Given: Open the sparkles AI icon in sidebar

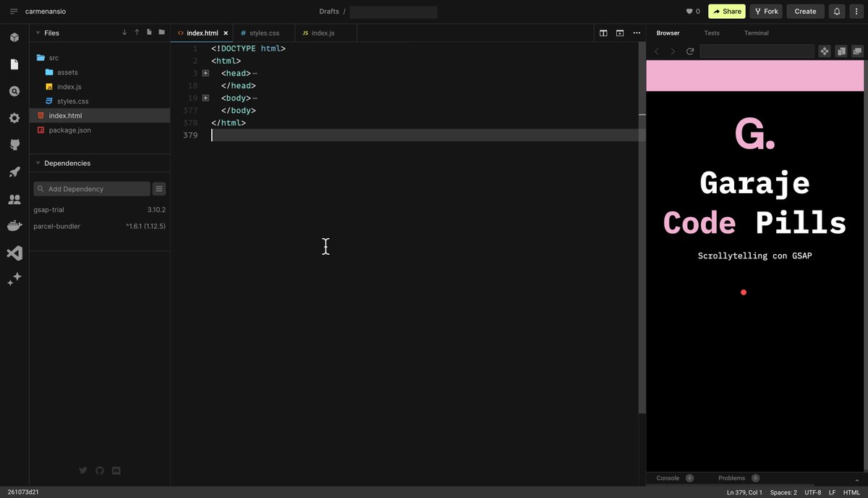Looking at the screenshot, I should (x=14, y=279).
